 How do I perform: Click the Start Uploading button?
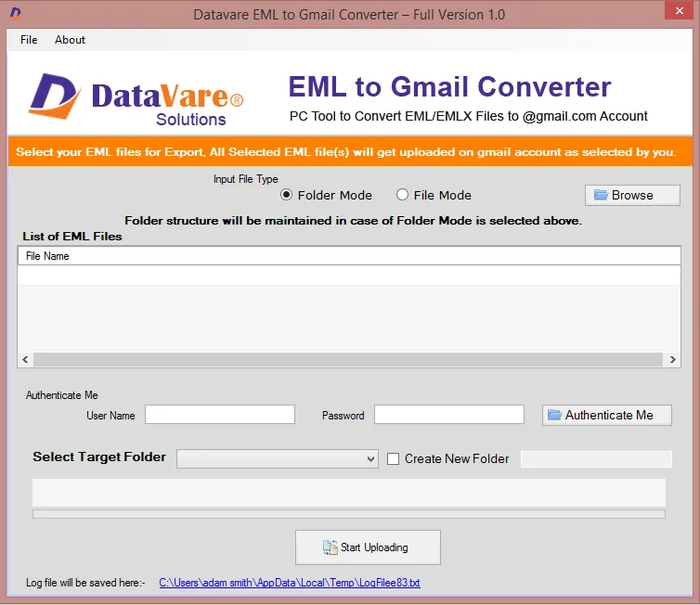(368, 547)
